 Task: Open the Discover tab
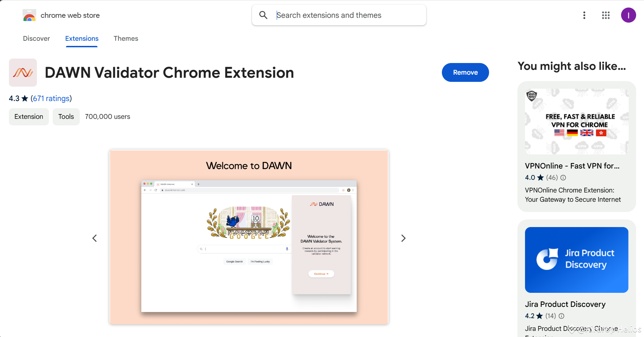click(36, 38)
